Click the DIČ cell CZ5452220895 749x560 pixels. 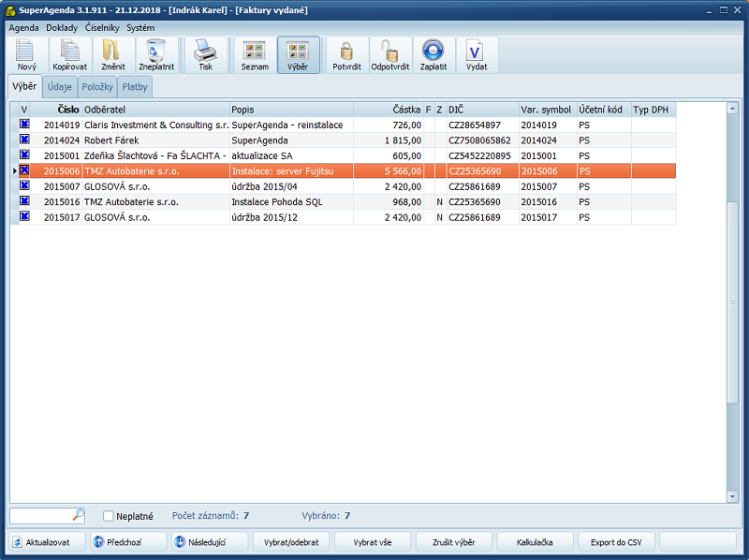point(482,155)
